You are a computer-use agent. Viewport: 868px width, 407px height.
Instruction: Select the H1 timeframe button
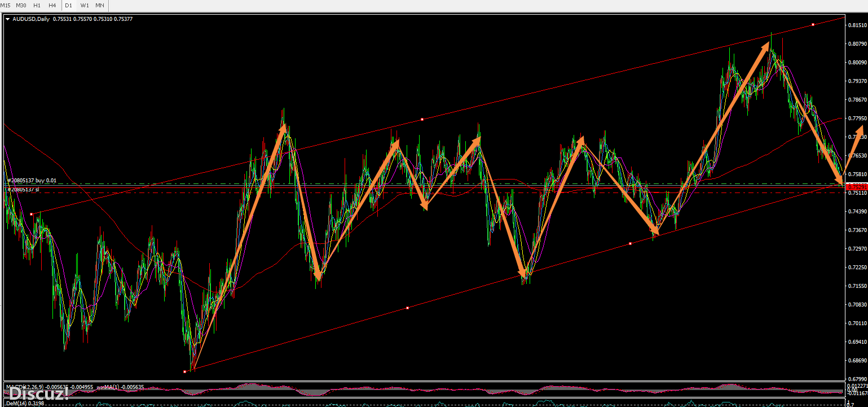[x=37, y=5]
